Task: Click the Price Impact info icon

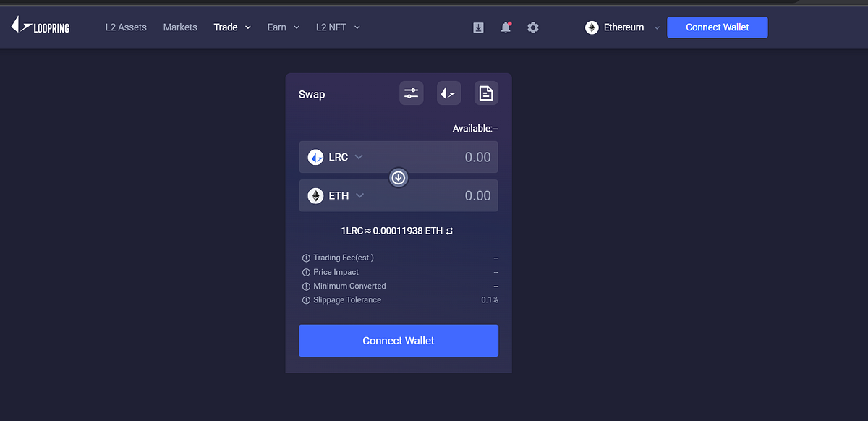Action: point(305,272)
